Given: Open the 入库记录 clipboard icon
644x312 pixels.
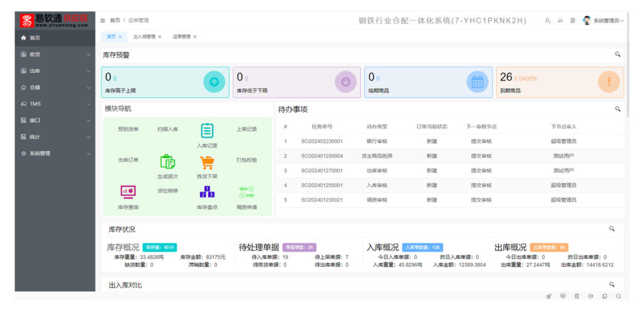Looking at the screenshot, I should 207,131.
